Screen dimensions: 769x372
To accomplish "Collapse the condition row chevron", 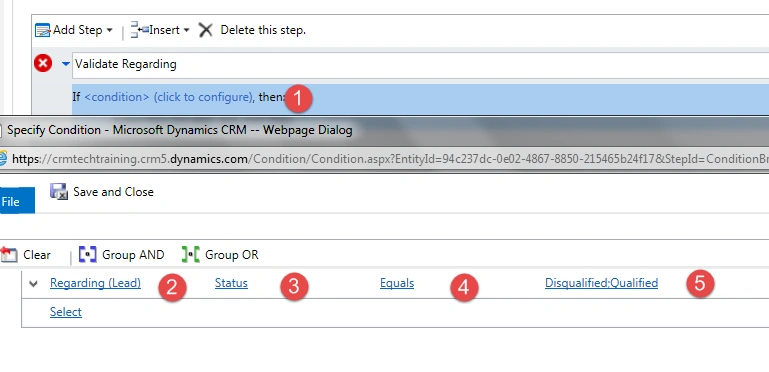I will [x=33, y=283].
